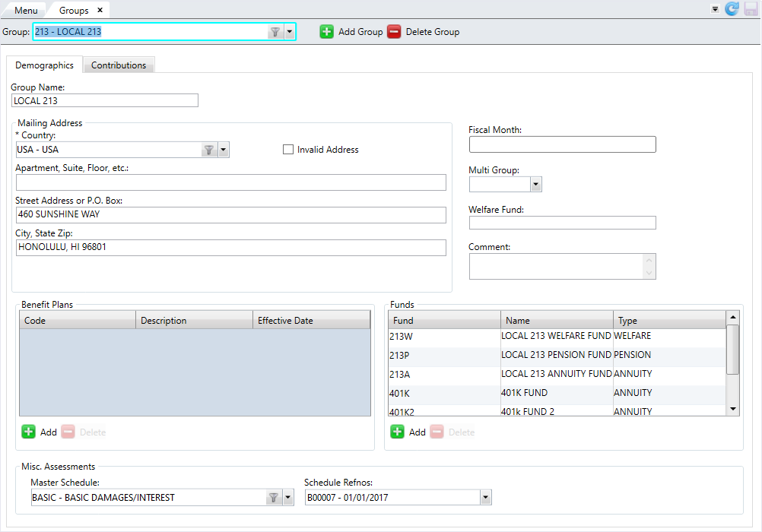Click the Add Group button label
The width and height of the screenshot is (762, 532).
click(360, 32)
